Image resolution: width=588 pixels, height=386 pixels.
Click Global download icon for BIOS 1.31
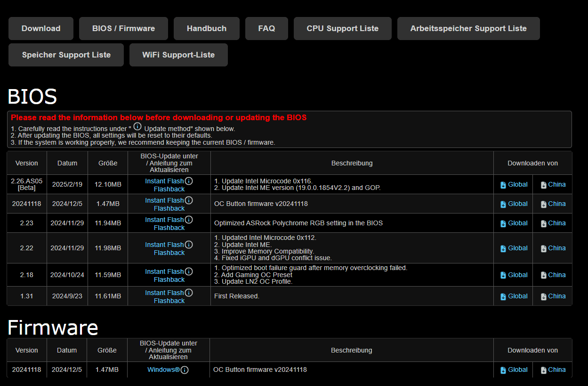click(503, 296)
